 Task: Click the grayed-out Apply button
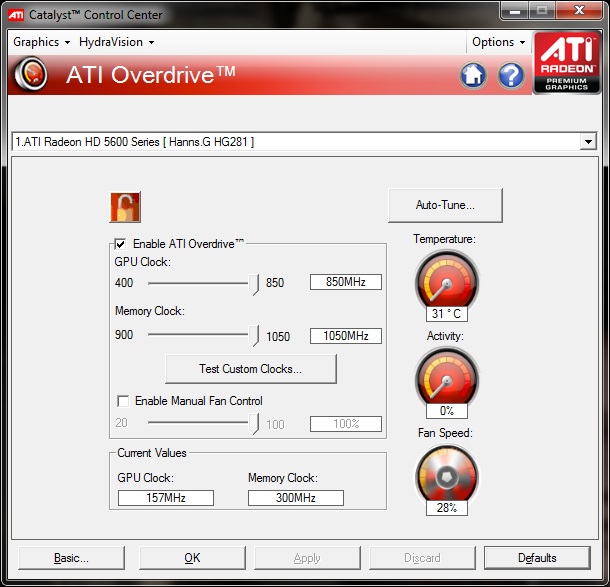coord(307,558)
